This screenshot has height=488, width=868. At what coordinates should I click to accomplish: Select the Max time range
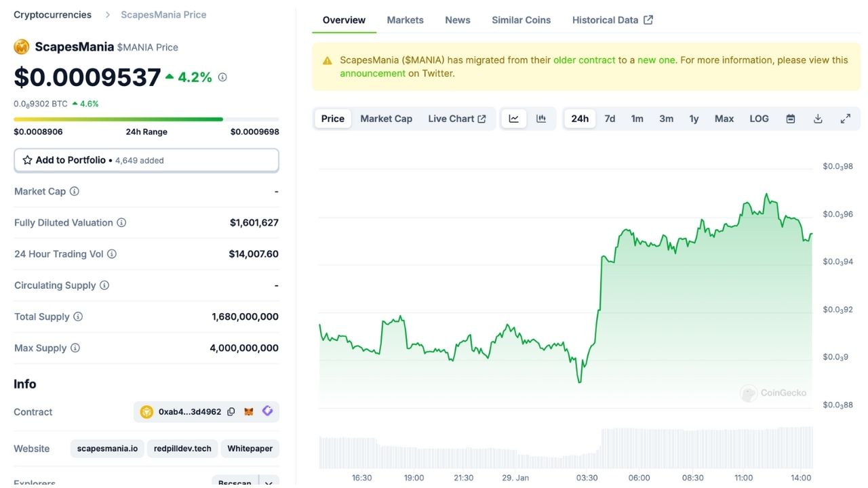[724, 119]
